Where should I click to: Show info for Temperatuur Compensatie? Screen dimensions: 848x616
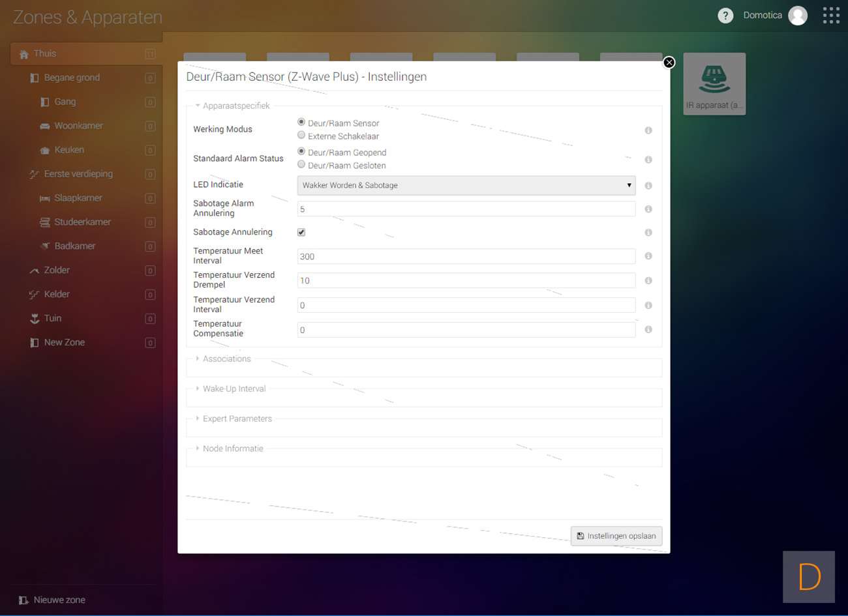point(648,330)
